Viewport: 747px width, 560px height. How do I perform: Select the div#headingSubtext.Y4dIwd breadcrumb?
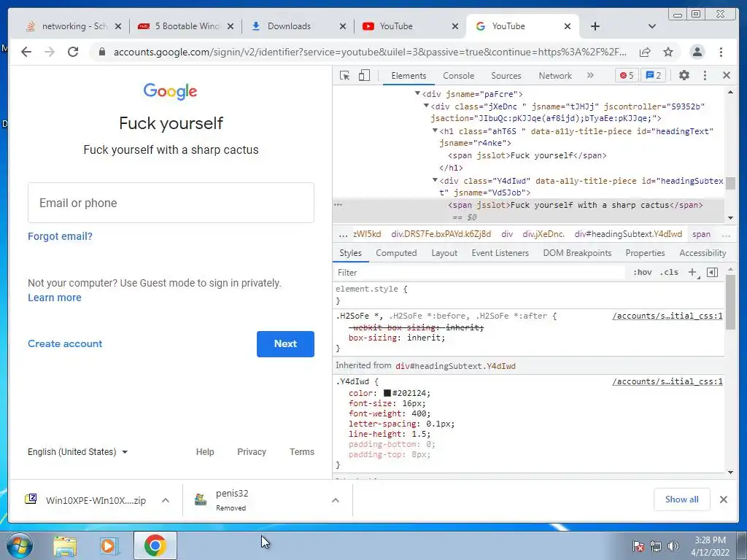628,234
